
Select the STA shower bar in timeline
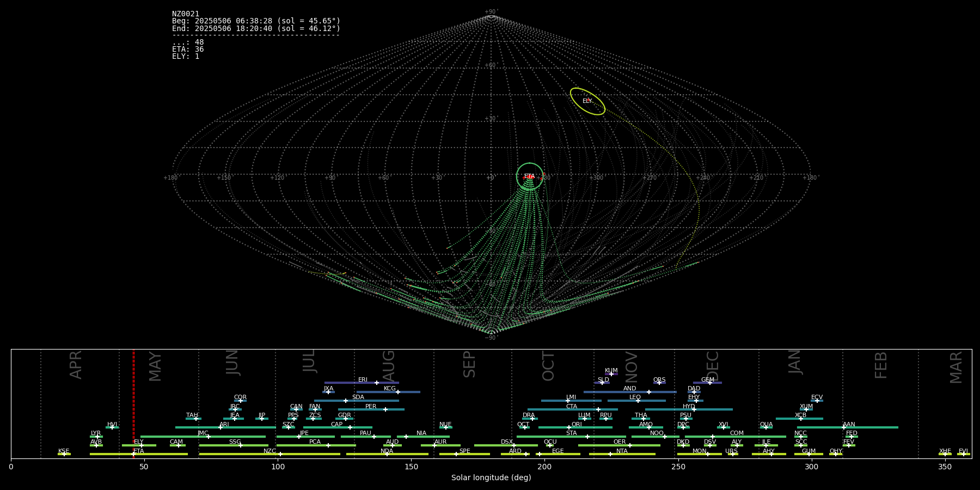(571, 437)
